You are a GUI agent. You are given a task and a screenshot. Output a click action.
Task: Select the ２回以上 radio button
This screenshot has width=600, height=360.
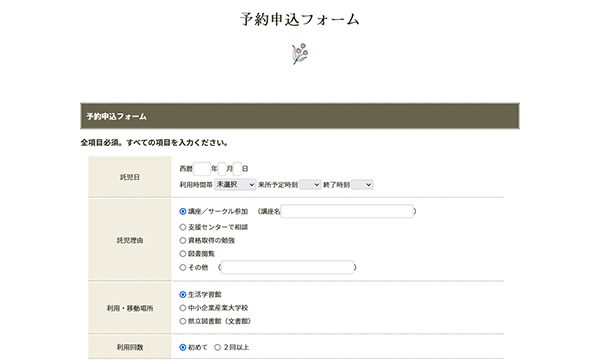(217, 347)
